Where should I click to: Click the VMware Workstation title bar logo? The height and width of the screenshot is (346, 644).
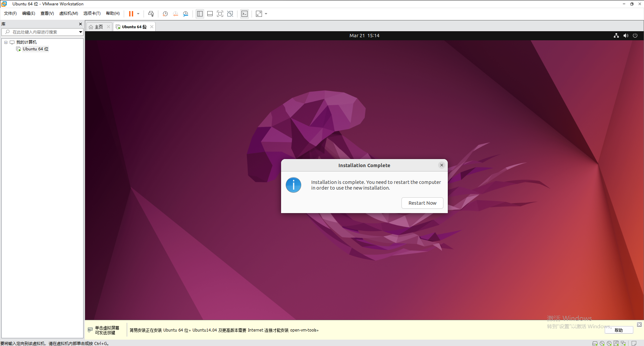4,4
